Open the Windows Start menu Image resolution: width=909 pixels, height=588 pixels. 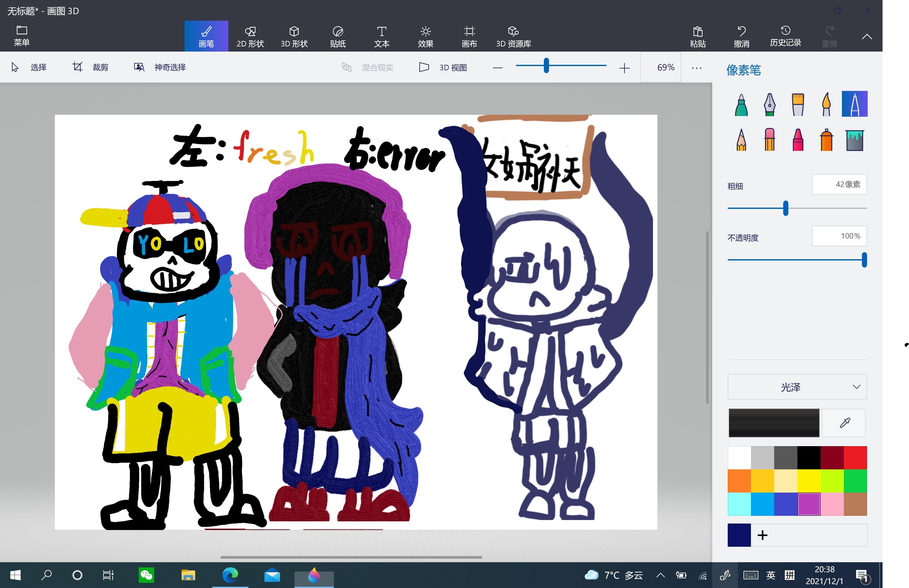[x=15, y=575]
